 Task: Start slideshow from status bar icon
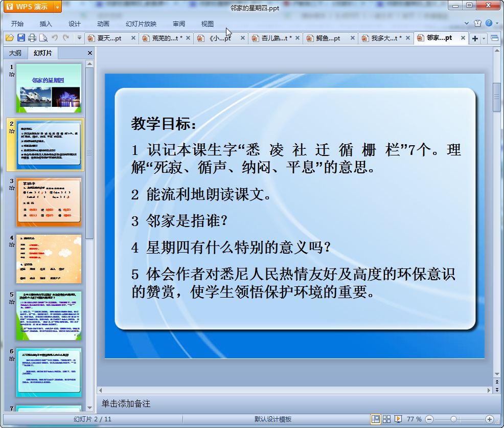398,419
